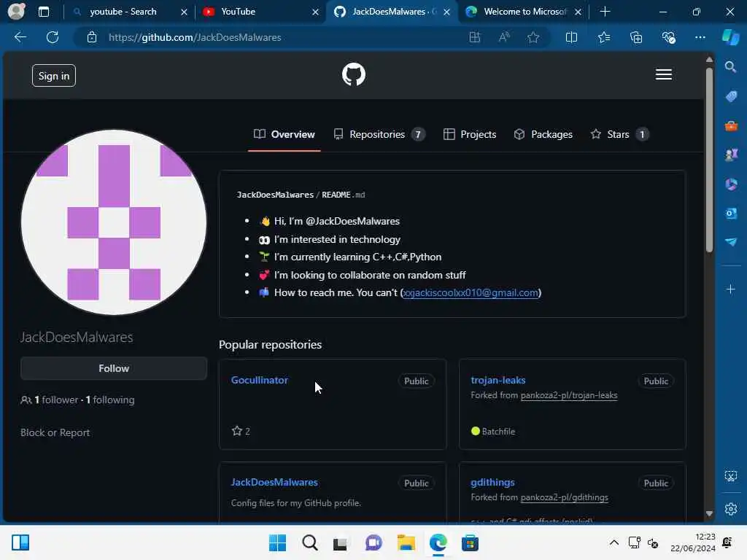Open sidebar settings gear icon
747x560 pixels.
(x=731, y=509)
